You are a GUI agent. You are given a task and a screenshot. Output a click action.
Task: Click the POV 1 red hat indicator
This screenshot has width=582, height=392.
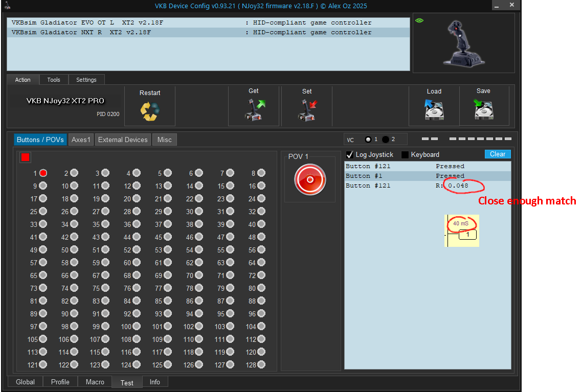[310, 179]
